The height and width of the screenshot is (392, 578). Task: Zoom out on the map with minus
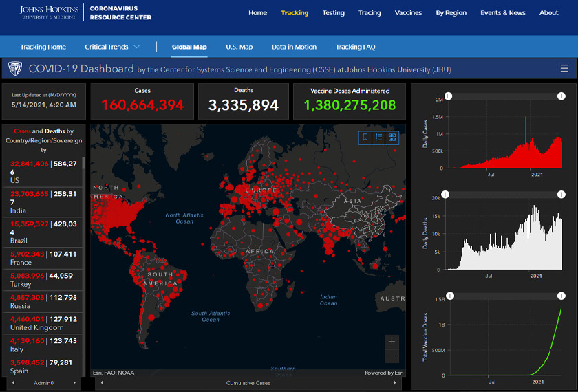(392, 356)
